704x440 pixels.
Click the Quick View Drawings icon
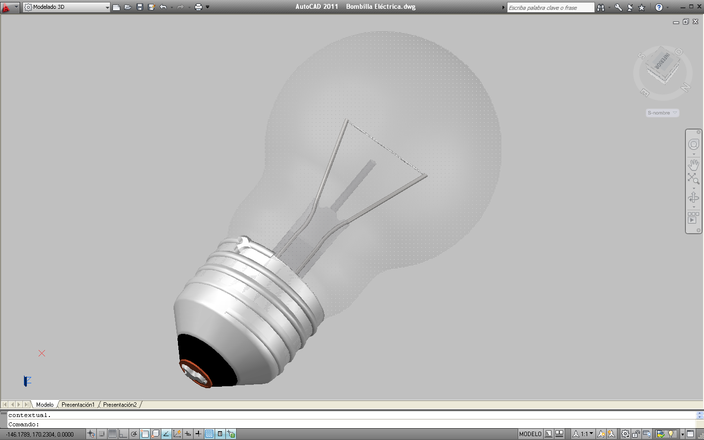[559, 434]
